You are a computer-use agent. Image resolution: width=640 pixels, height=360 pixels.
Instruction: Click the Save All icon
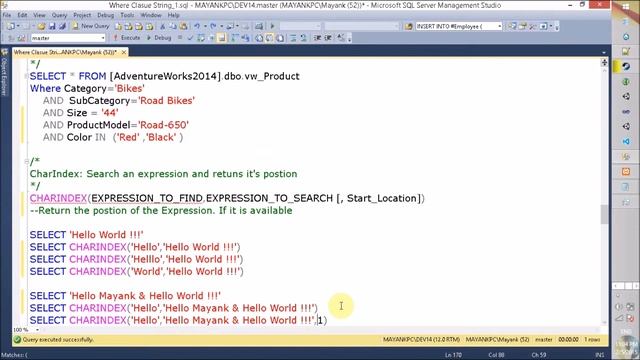click(x=62, y=26)
